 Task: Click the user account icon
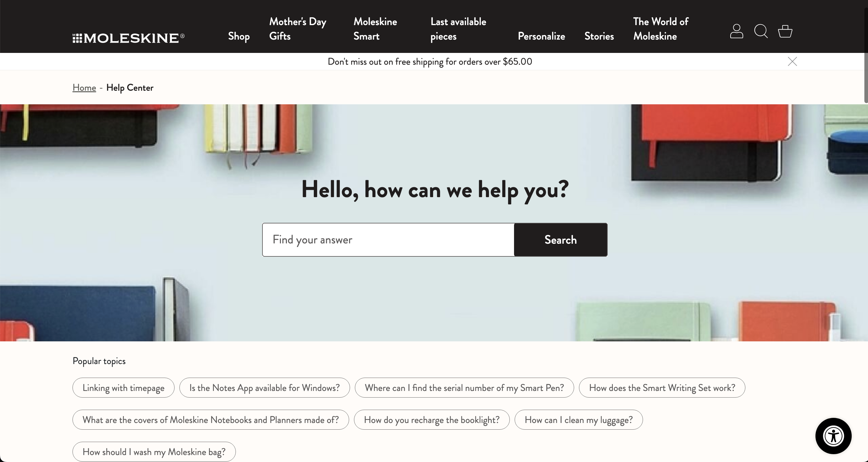737,31
